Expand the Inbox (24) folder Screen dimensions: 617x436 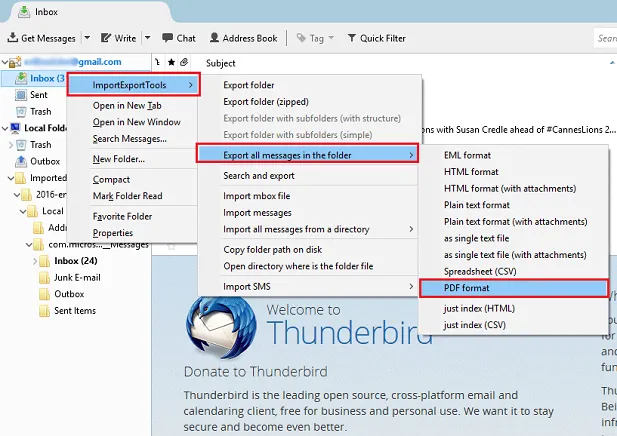35,261
